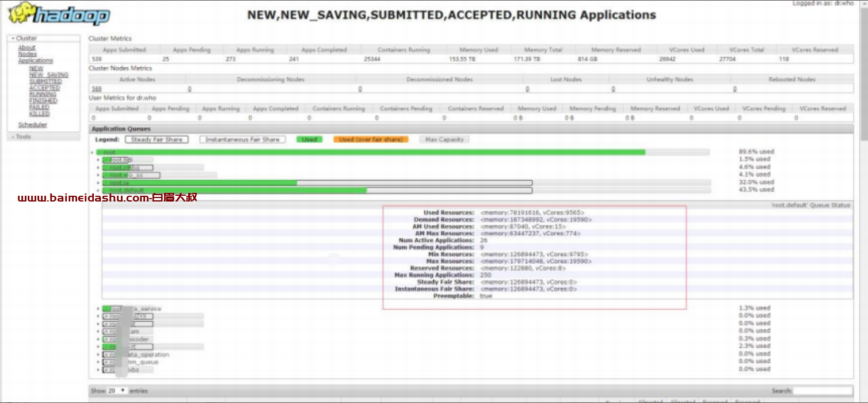
Task: Click the Decommissioning Nodes count link
Action: pos(189,89)
